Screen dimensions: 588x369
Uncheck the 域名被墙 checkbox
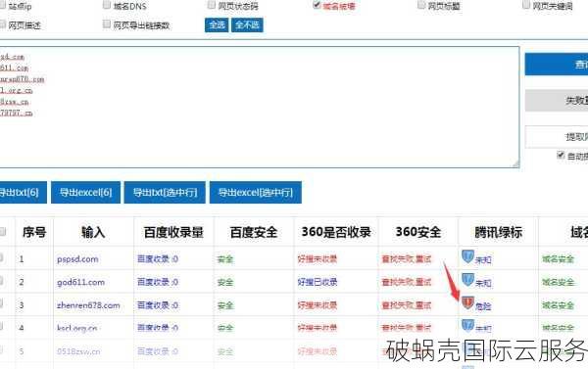coord(317,5)
